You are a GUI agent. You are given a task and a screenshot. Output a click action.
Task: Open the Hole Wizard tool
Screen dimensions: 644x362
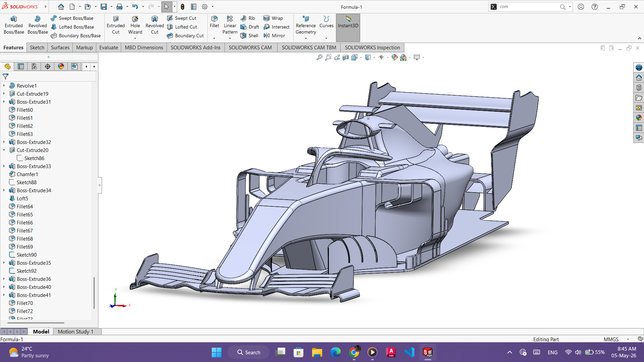(x=135, y=25)
